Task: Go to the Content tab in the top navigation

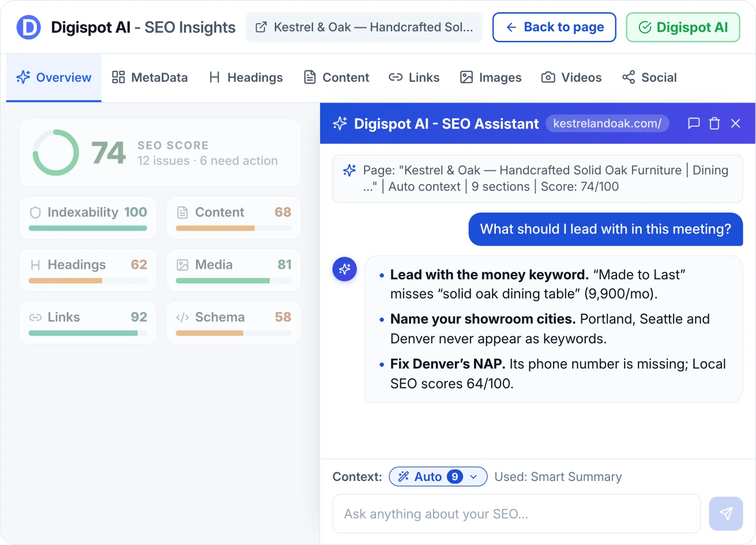Action: coord(336,78)
